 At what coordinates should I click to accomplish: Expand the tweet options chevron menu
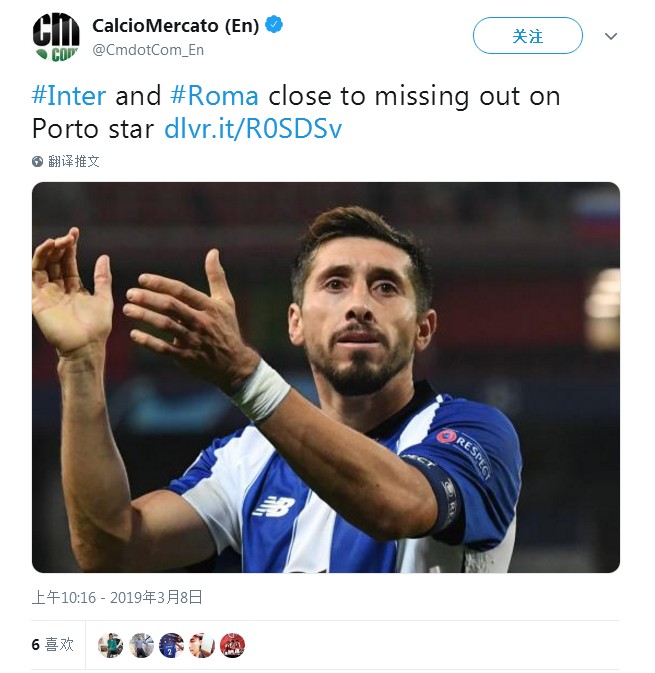(x=611, y=36)
